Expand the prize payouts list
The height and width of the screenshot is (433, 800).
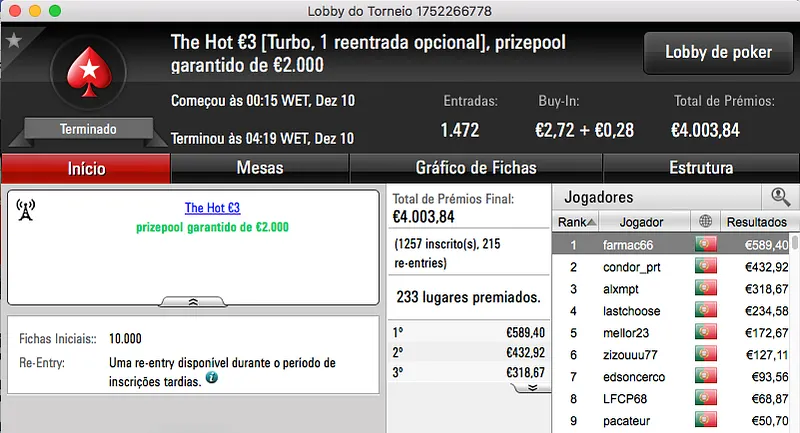pyautogui.click(x=532, y=386)
